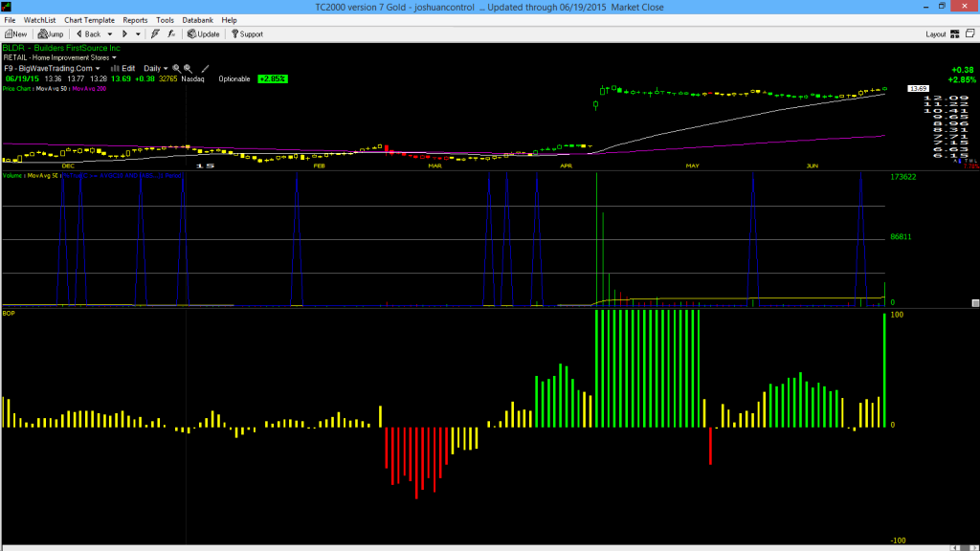Open Support from the toolbar
Image resolution: width=980 pixels, height=551 pixels.
point(247,34)
